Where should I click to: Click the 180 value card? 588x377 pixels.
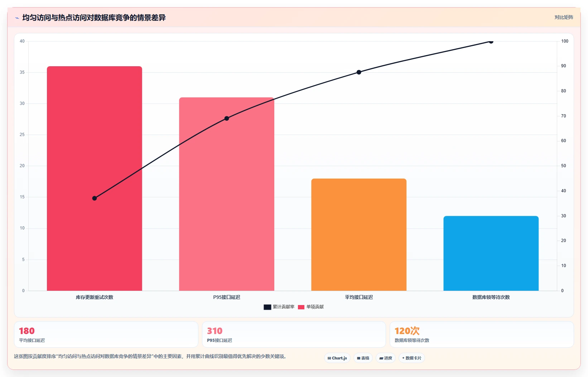(106, 334)
